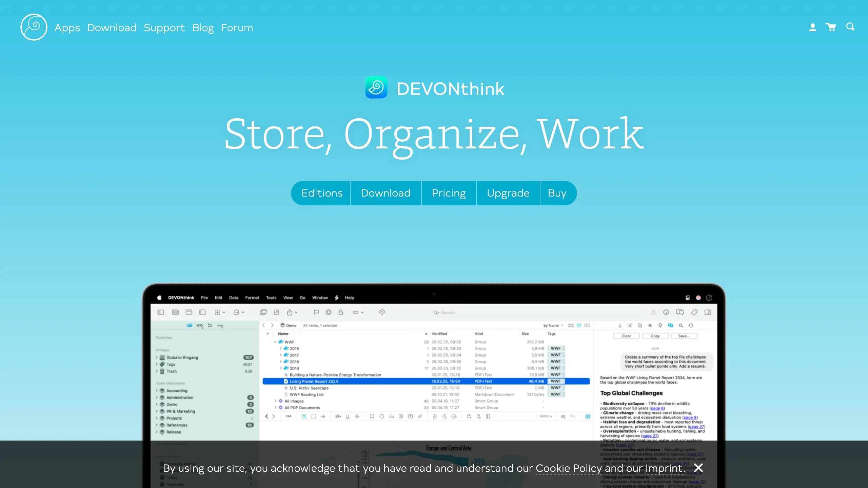
Task: Toggle sidebar icon in app toolbar
Action: click(x=161, y=312)
